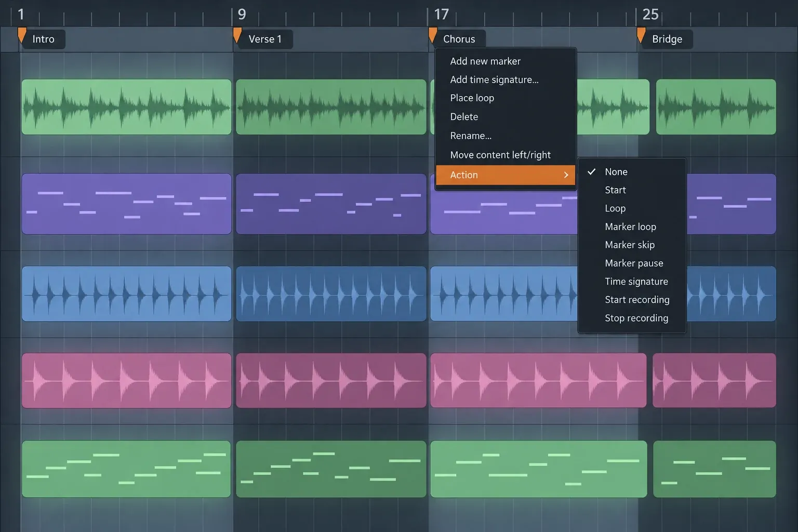Select the Intro marker label
Screen dimensions: 798x532
point(43,39)
